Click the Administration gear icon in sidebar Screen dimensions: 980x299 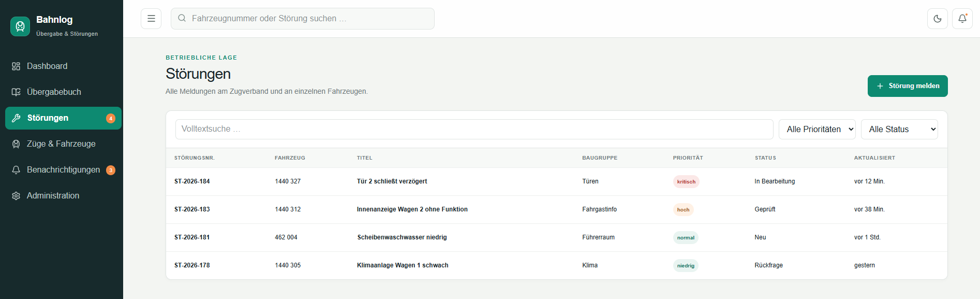pos(16,196)
